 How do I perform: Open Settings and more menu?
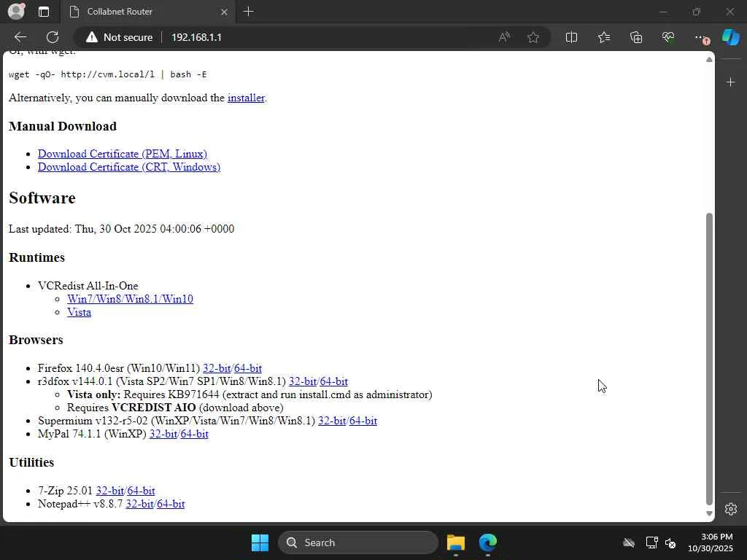pyautogui.click(x=701, y=37)
